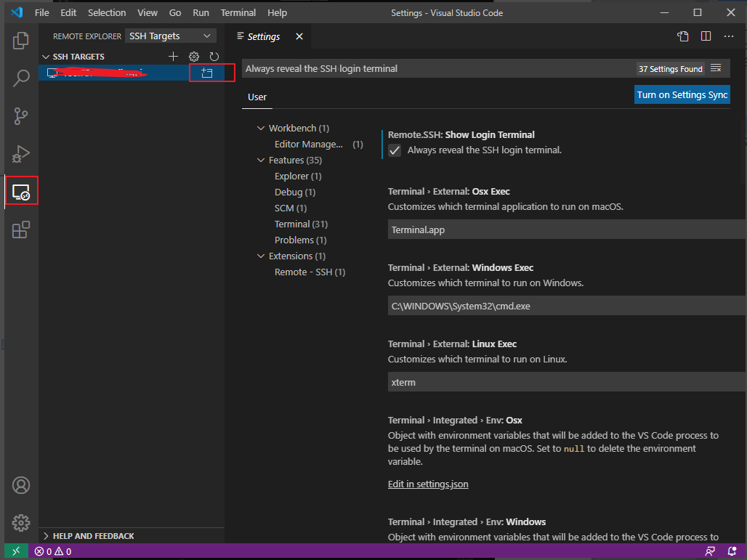Collapse the Extensions settings group
The image size is (747, 560).
(x=261, y=256)
